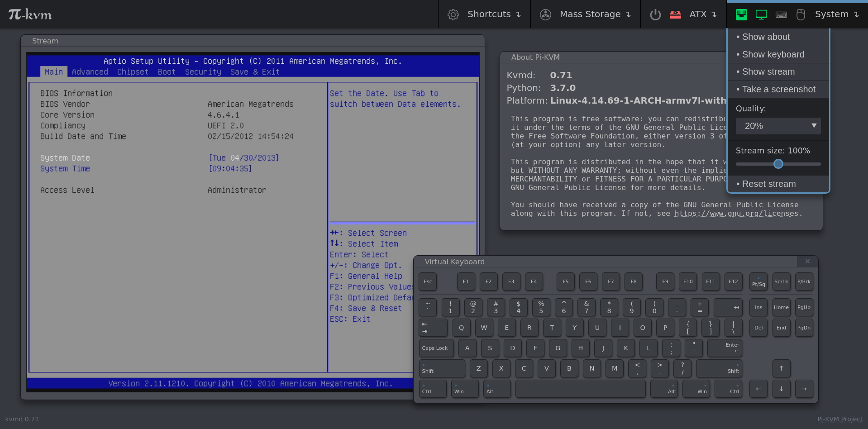Screen dimensions: 868x429
Task: Click the mouse status indicator icon
Action: pos(801,14)
